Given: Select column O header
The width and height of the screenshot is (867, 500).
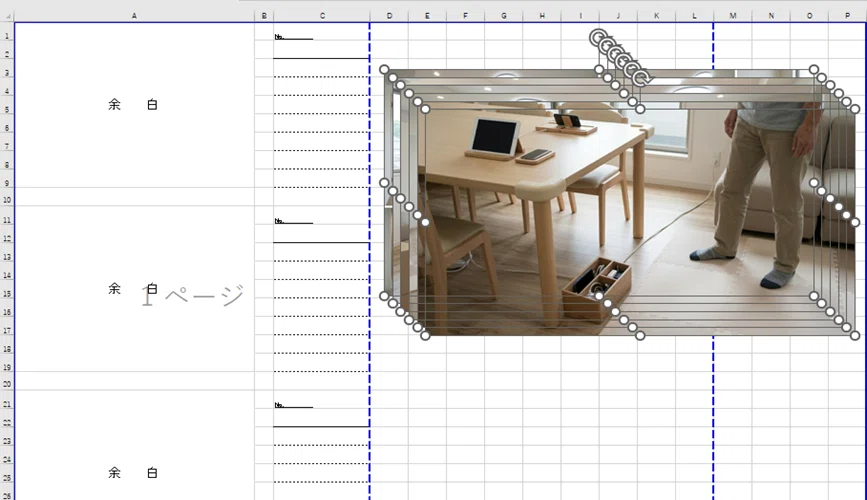Looking at the screenshot, I should click(809, 16).
